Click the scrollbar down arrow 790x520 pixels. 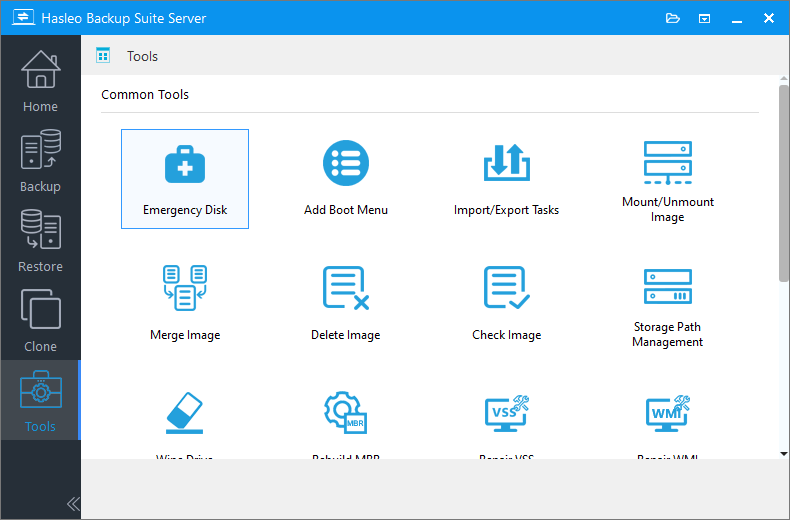[783, 454]
